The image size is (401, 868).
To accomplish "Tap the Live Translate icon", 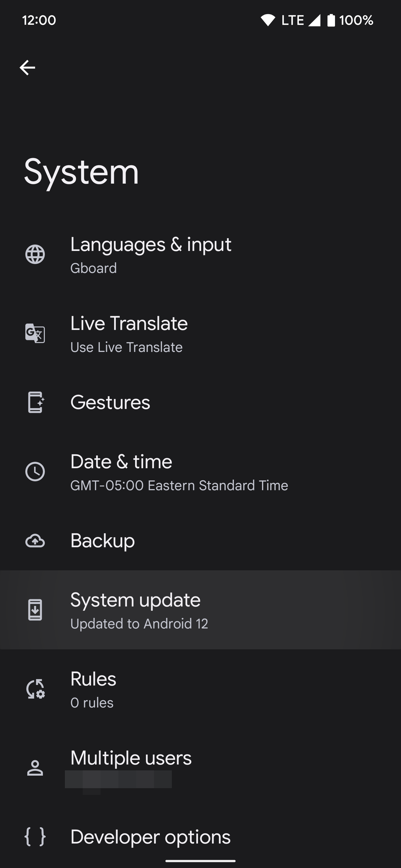I will tap(35, 333).
